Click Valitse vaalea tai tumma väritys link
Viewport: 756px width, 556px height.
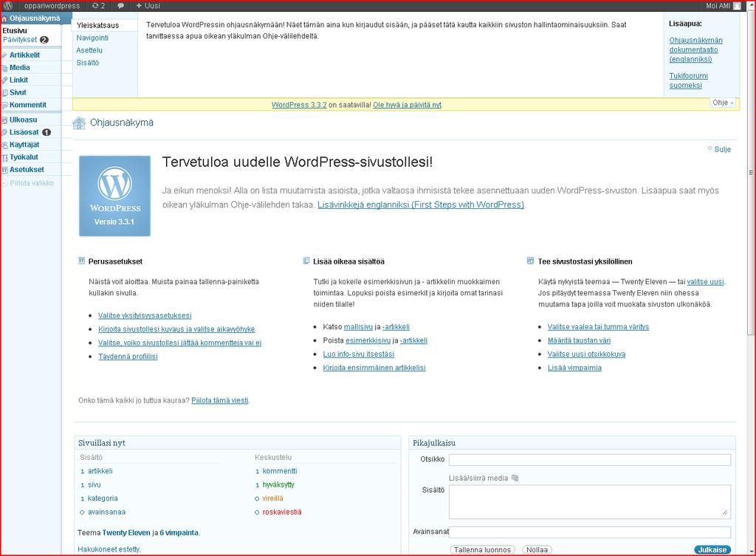point(598,327)
